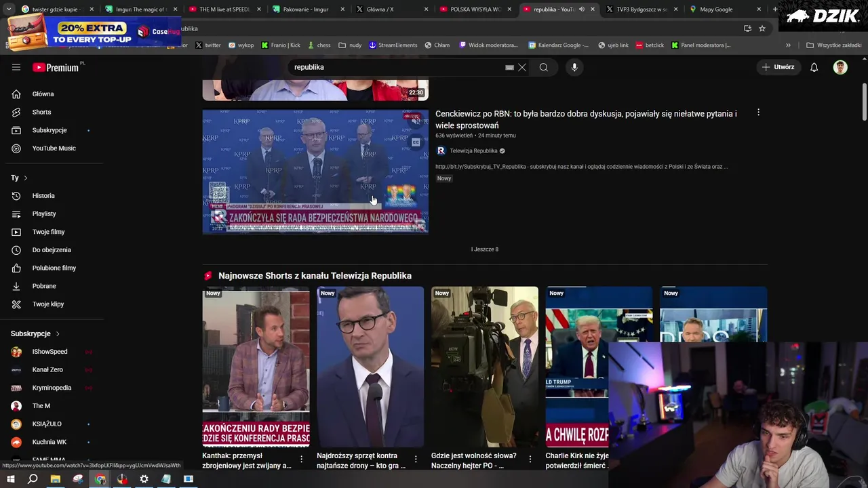Open KSIĄŻULO subscription channel
This screenshot has height=488, width=868.
pyautogui.click(x=47, y=424)
